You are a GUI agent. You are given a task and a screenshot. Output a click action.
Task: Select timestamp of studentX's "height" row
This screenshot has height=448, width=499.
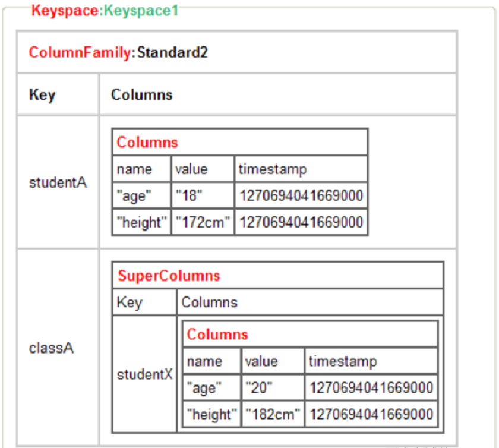[x=371, y=414]
